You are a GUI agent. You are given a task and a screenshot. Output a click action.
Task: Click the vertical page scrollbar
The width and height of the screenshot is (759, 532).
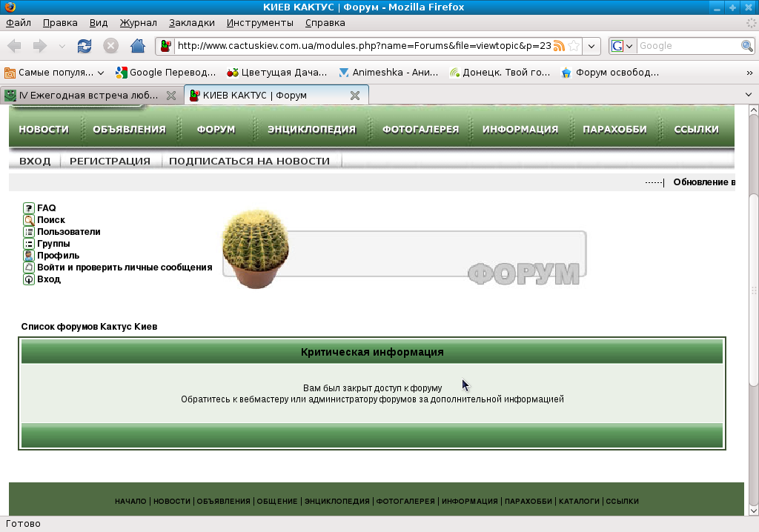(x=753, y=289)
